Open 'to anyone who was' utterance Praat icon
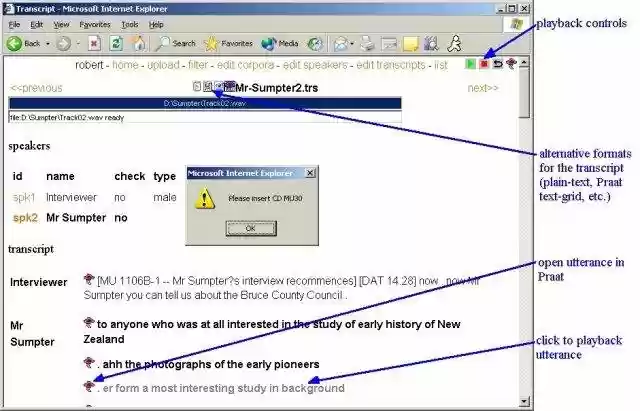 (x=89, y=323)
